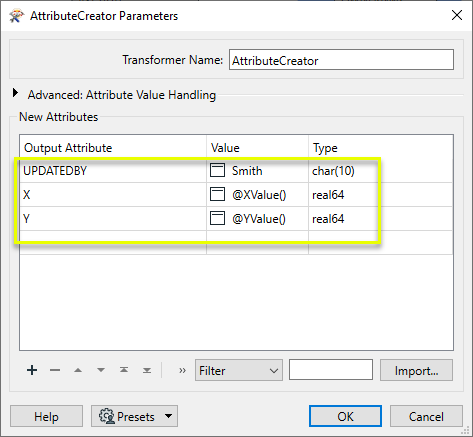Move row down one position arrow
473x437 pixels.
click(101, 370)
